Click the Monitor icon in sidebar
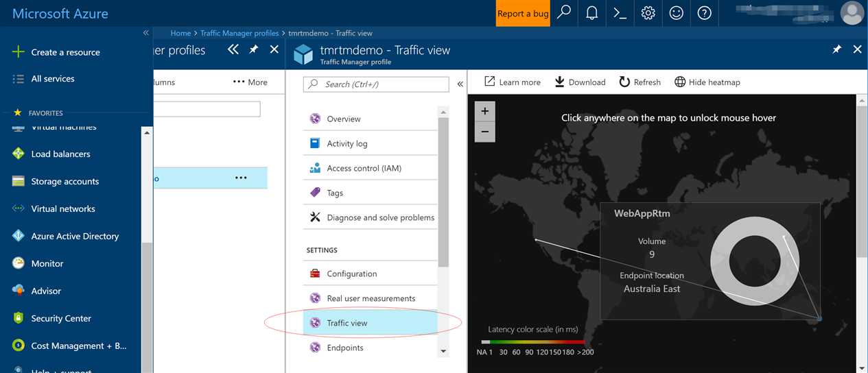 (x=19, y=263)
